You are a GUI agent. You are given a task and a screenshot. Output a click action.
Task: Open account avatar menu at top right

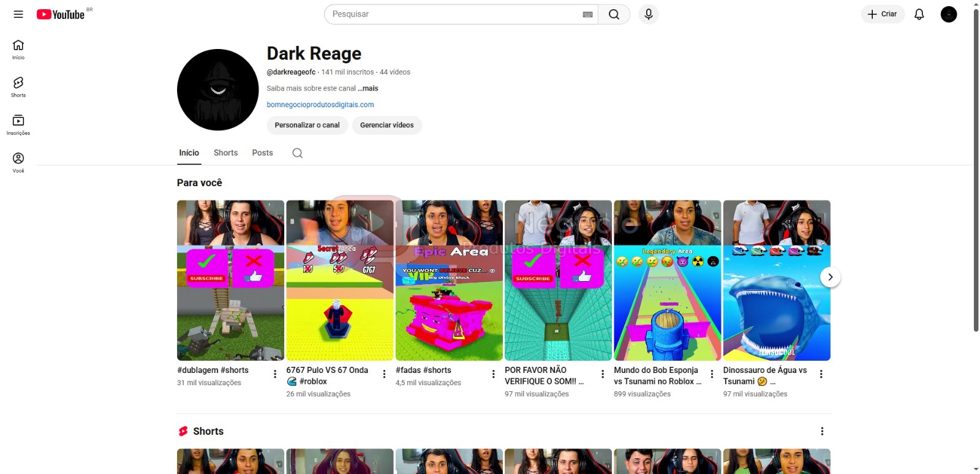(948, 14)
